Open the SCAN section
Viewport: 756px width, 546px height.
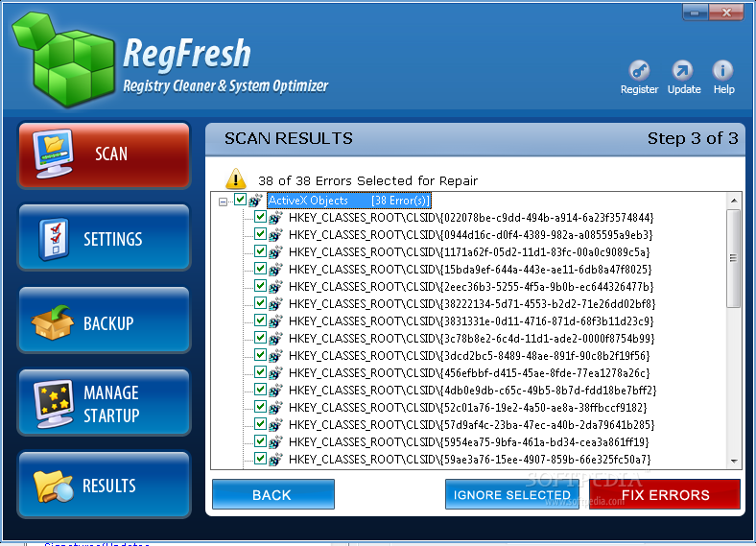click(x=105, y=154)
